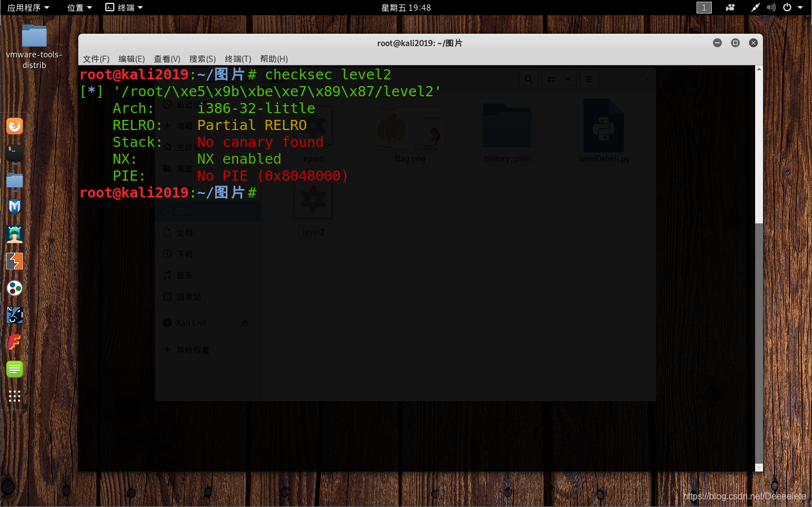Launch BeEF bull icon in dock
This screenshot has width=812, height=507.
click(x=15, y=315)
